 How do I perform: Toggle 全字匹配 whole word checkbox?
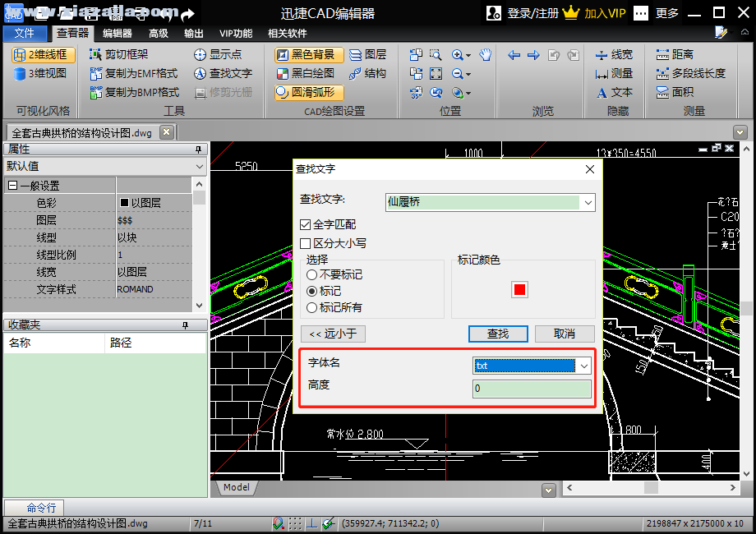(305, 224)
